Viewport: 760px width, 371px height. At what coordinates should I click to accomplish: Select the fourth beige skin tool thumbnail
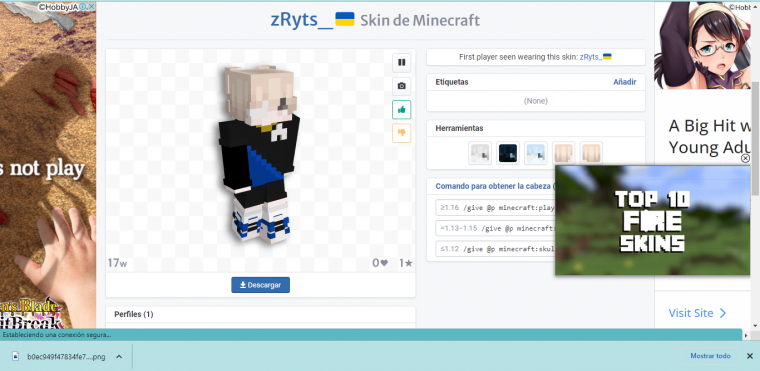click(563, 153)
